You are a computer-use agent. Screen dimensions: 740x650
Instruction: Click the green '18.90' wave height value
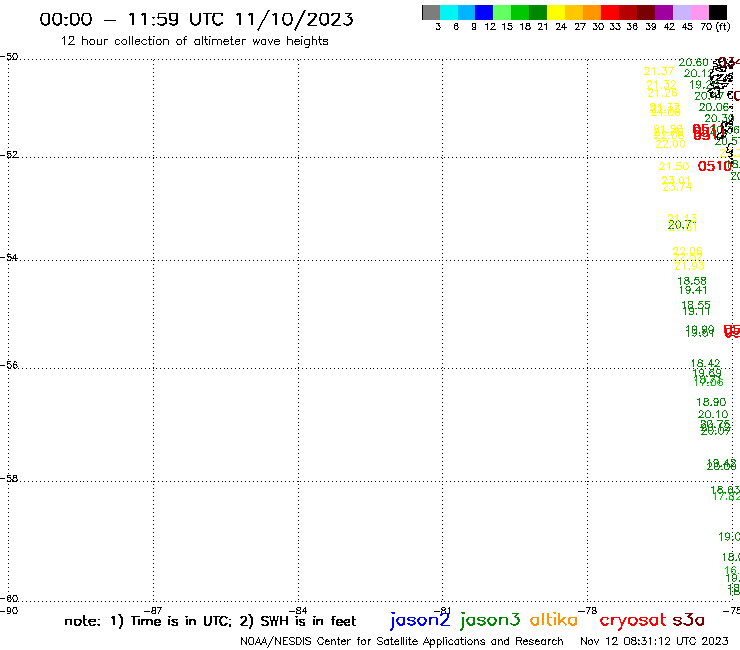tap(711, 402)
